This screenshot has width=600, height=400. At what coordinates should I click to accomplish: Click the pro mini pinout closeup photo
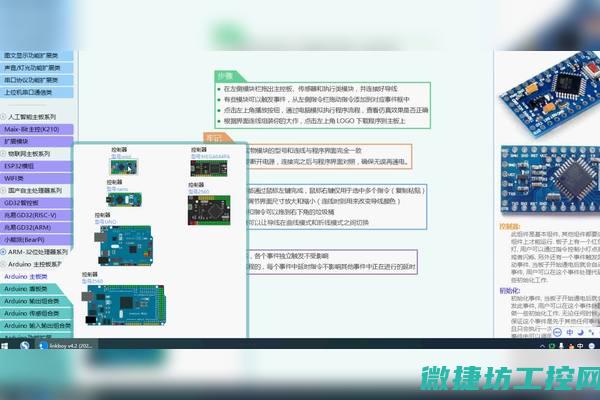coord(550,180)
